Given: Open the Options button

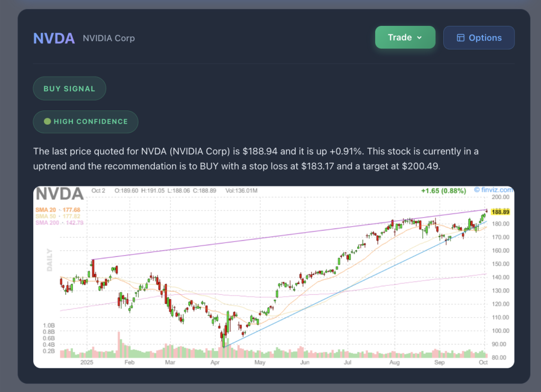Looking at the screenshot, I should tap(479, 38).
